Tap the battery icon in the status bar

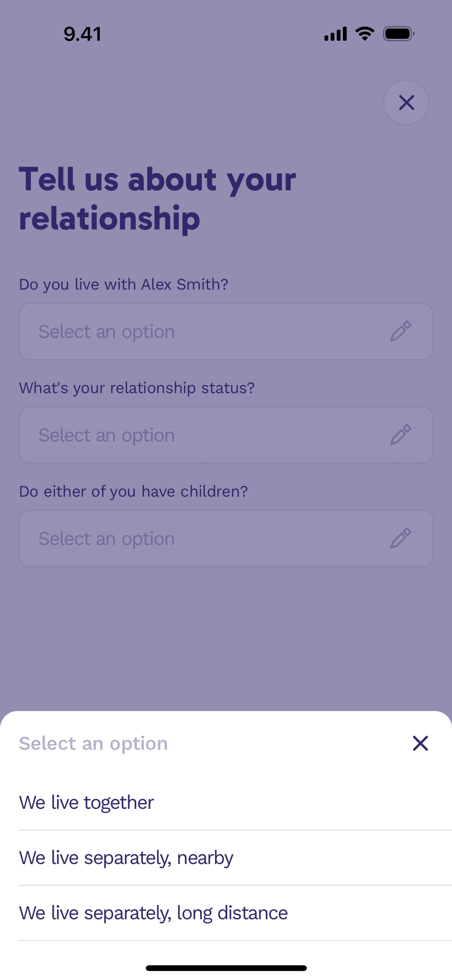398,34
